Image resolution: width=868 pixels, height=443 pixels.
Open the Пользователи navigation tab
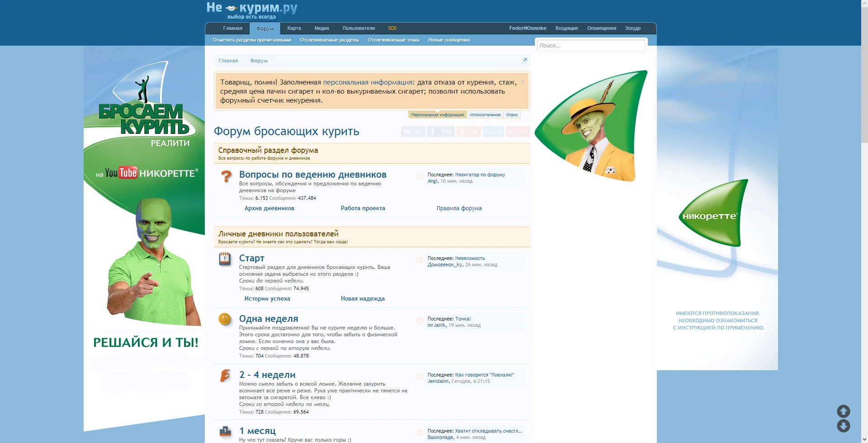(x=359, y=28)
